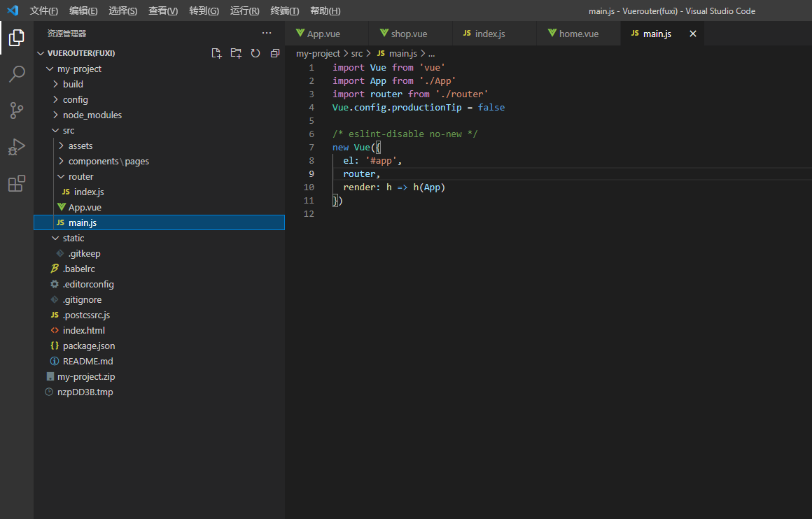Open the .editorconfig file

point(159,284)
